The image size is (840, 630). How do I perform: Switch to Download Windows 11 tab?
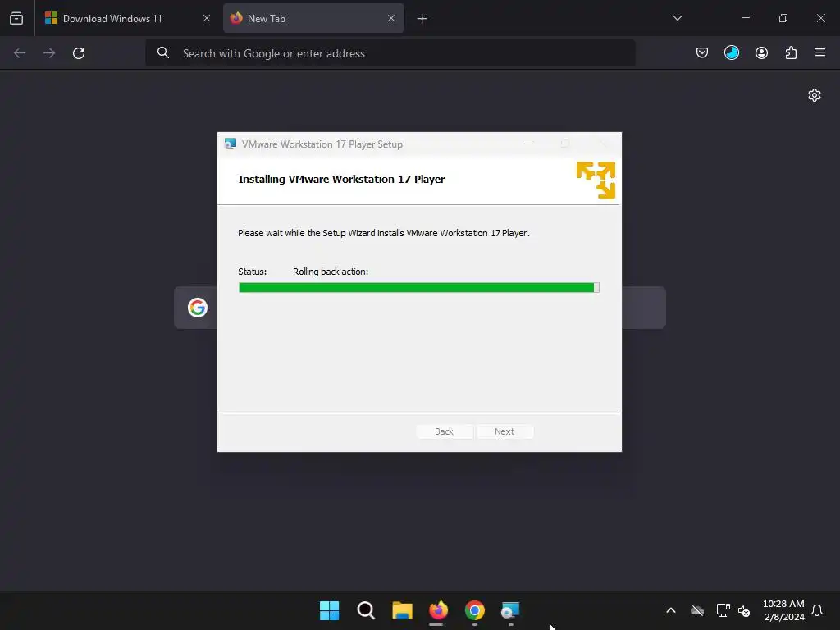127,18
